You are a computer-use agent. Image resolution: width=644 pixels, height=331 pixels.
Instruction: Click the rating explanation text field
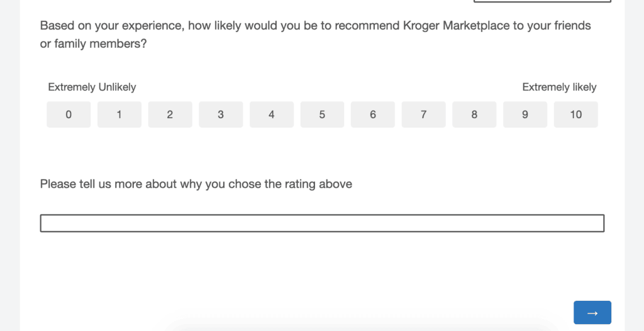[x=322, y=223]
